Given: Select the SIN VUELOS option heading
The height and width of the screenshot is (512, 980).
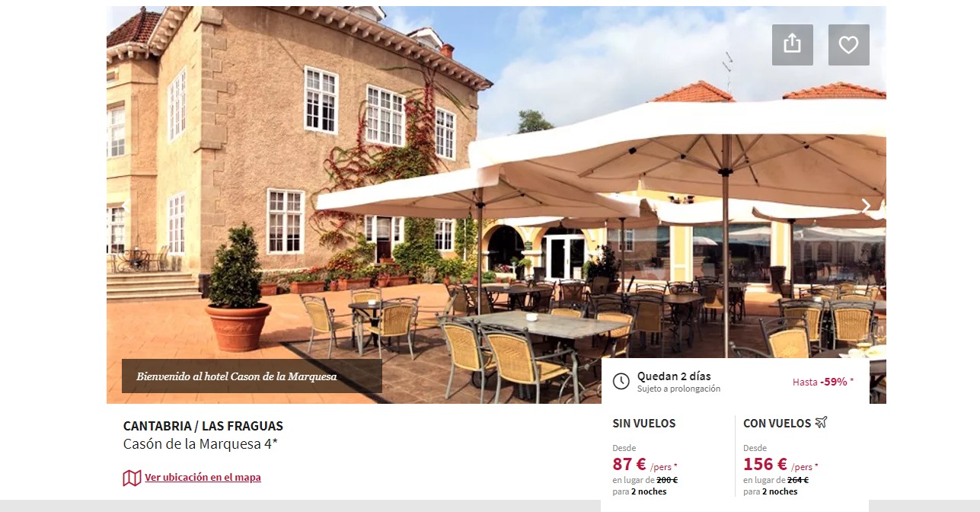Looking at the screenshot, I should 644,424.
